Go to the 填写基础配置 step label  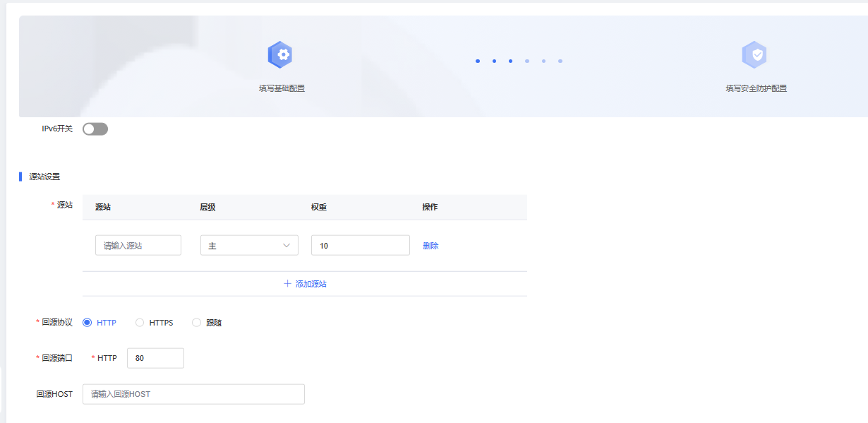point(282,88)
